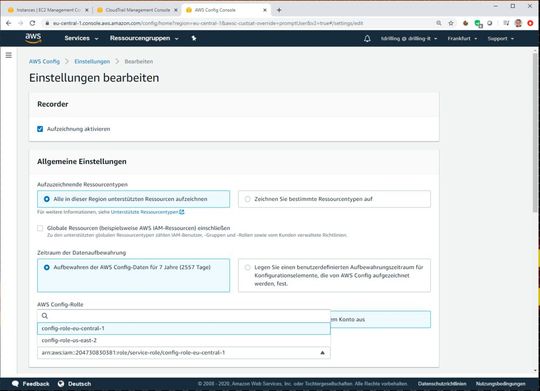Click the zoom magnifier icon in address bar
This screenshot has height=391, width=540.
click(439, 23)
